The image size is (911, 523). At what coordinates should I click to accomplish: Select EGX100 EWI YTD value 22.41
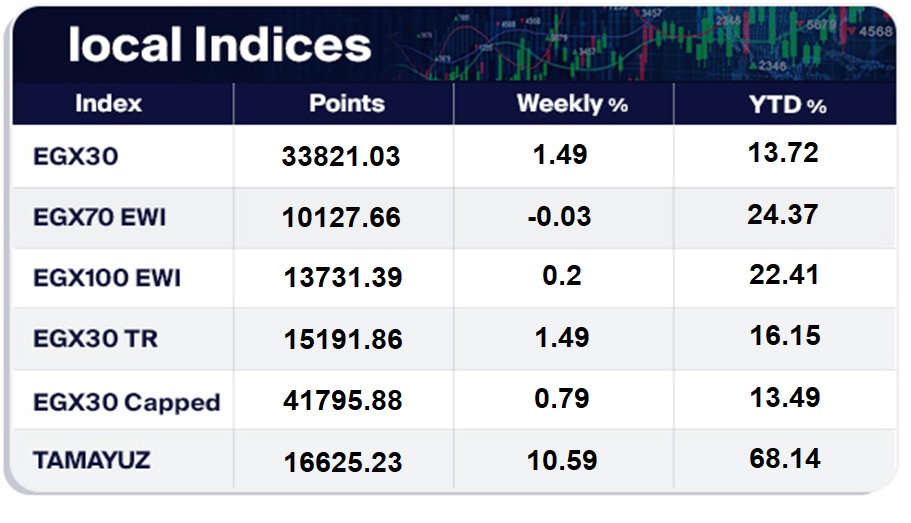(x=783, y=274)
